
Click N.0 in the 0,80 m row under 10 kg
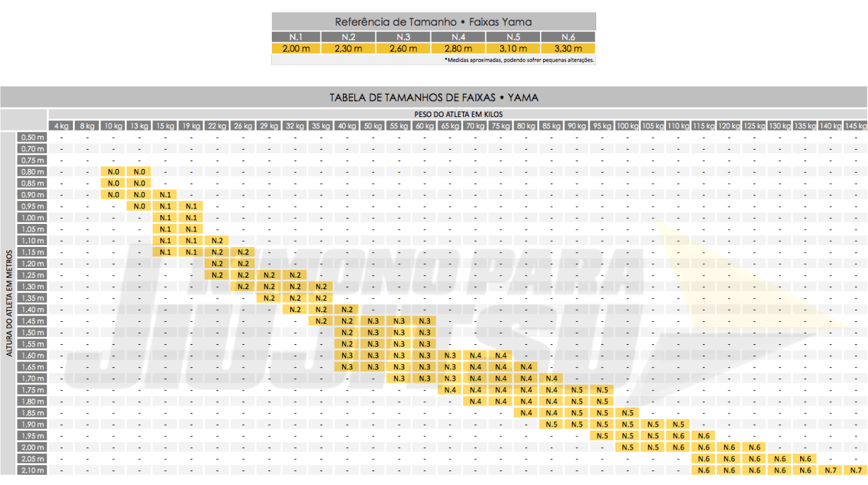coord(113,171)
